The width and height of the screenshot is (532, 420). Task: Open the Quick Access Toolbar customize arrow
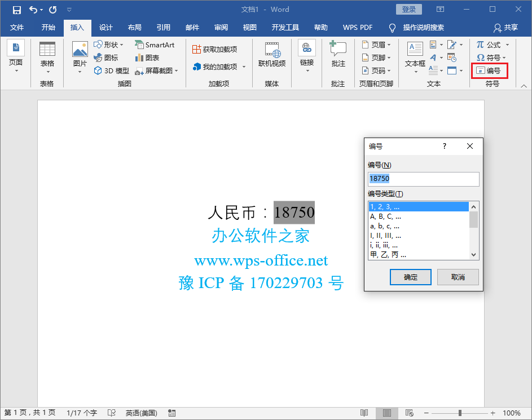pyautogui.click(x=69, y=10)
